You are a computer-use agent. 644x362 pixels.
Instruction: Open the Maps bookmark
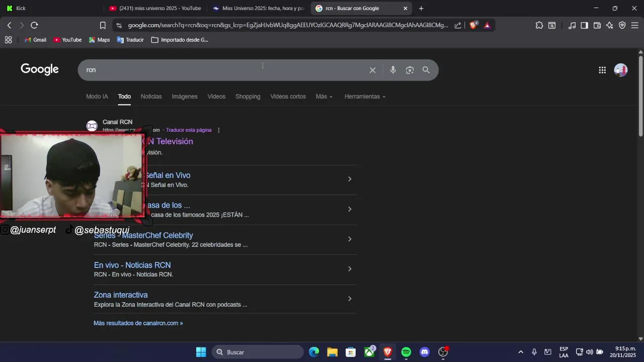99,40
